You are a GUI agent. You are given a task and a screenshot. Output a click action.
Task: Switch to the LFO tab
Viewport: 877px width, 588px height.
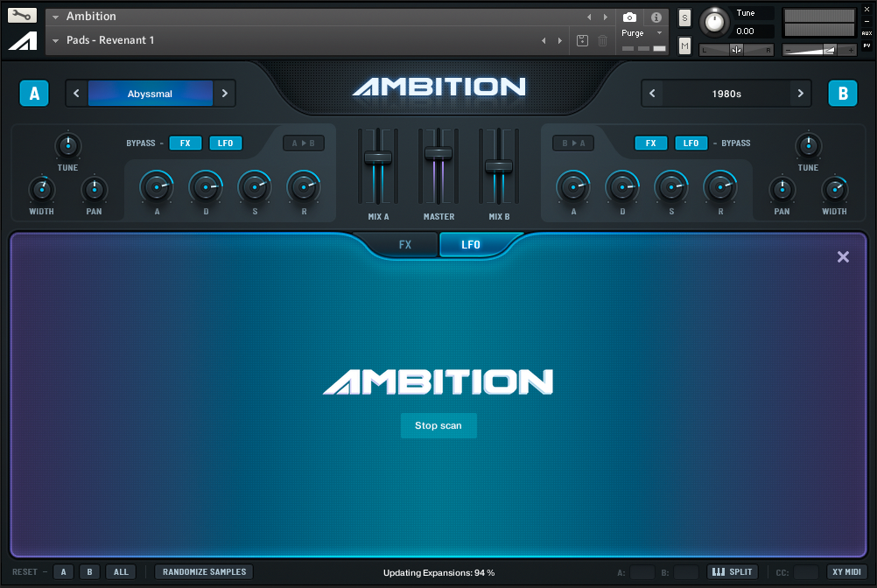pos(470,245)
